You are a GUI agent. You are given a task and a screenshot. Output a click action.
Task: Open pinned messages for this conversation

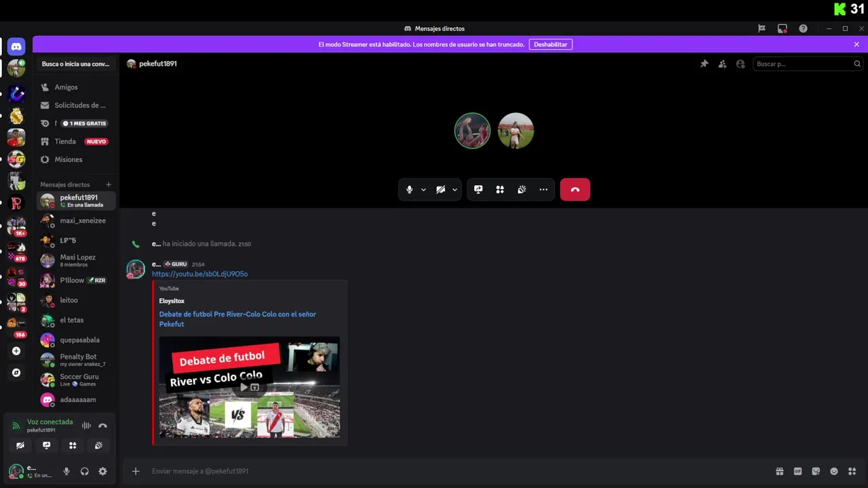click(704, 64)
